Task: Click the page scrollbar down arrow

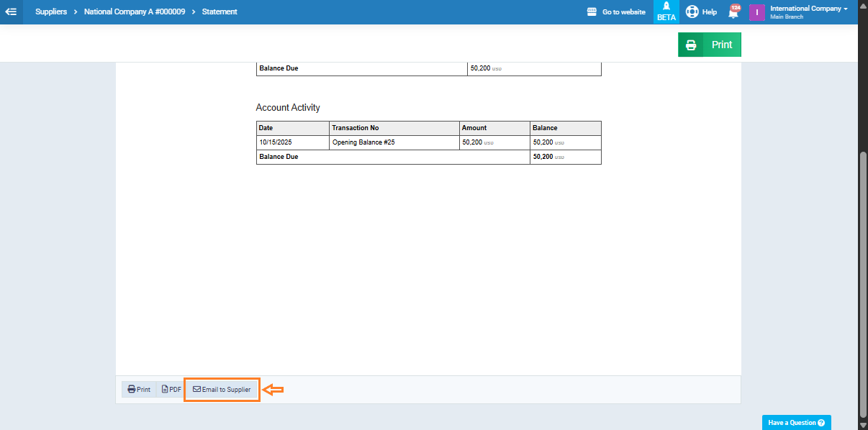Action: click(862, 425)
